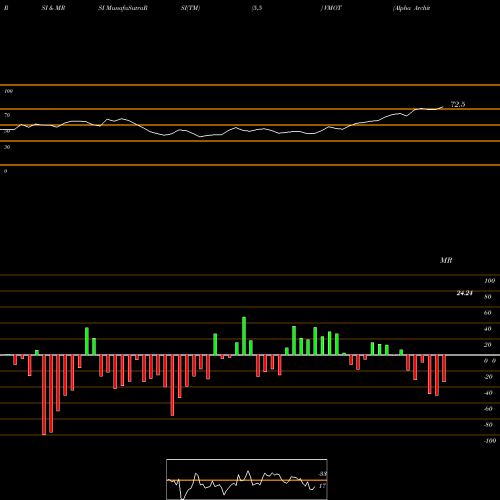Click the 33 value in mini chart
Image resolution: width=500 pixels, height=500 pixels.
point(322,474)
